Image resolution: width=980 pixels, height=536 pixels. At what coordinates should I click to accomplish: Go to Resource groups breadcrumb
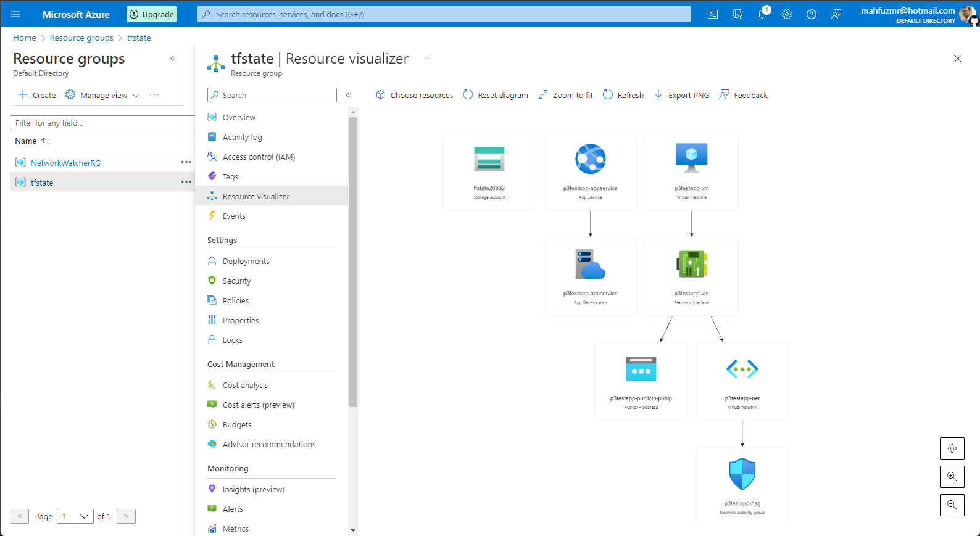click(81, 38)
